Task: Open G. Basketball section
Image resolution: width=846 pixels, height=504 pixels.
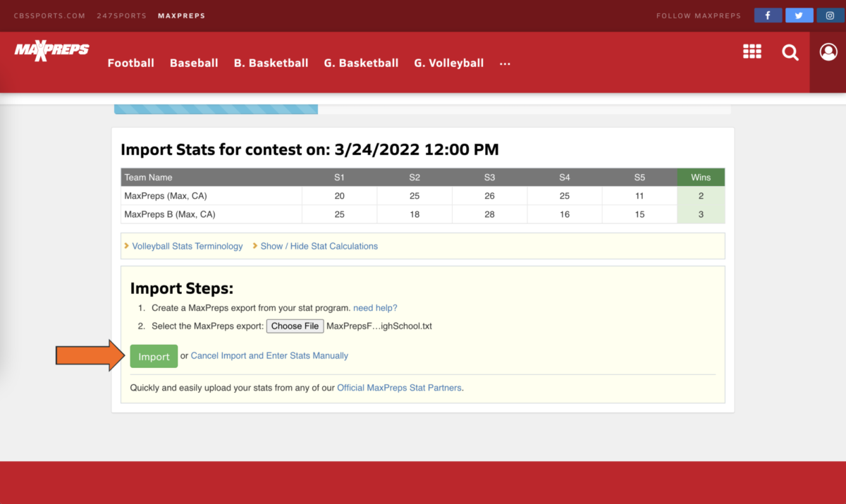Action: 361,63
